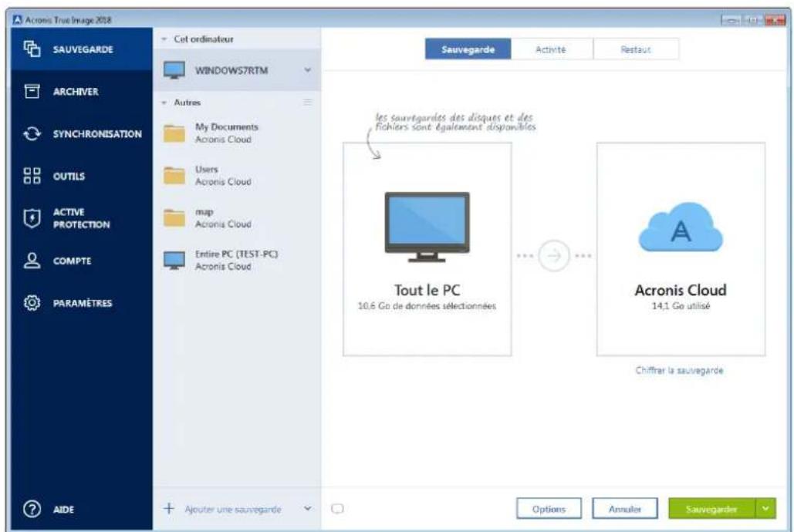Open the PARAMÈTRES menu label
Image resolution: width=794 pixels, height=532 pixels.
[x=83, y=303]
